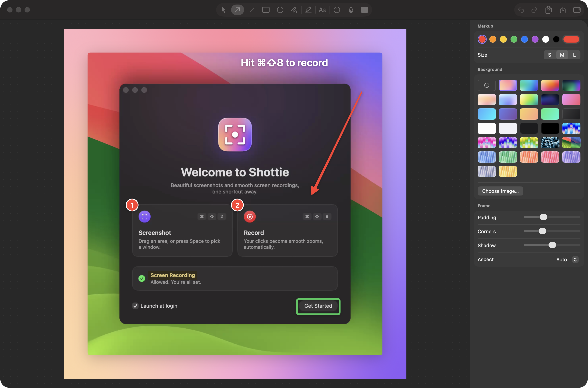Adjust the Padding slider

[552, 217]
